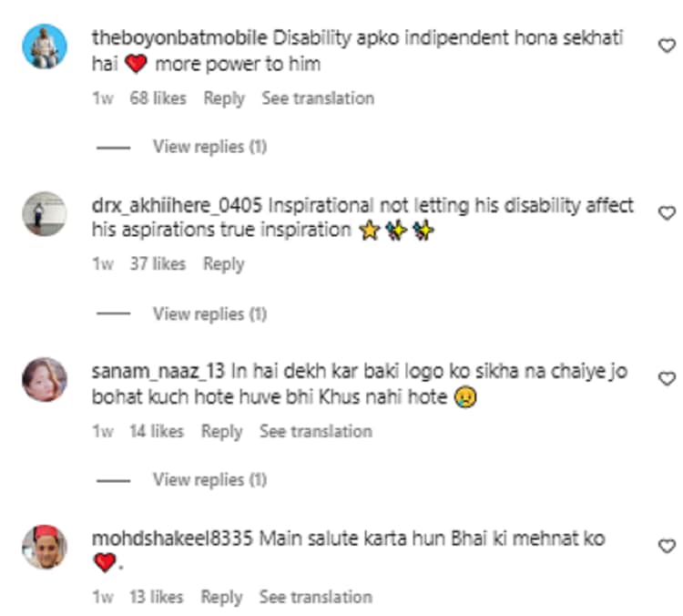Like sanam_naaz_13's comment with heart icon
Image resolution: width=683 pixels, height=616 pixels.
point(667,378)
